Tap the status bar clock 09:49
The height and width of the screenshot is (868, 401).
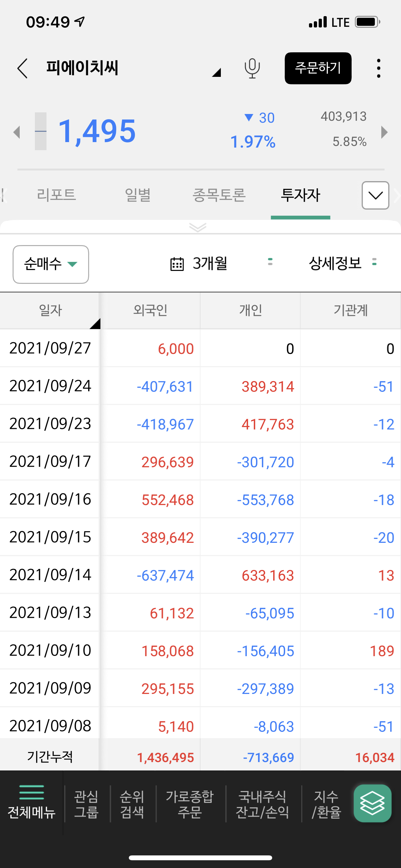(48, 22)
